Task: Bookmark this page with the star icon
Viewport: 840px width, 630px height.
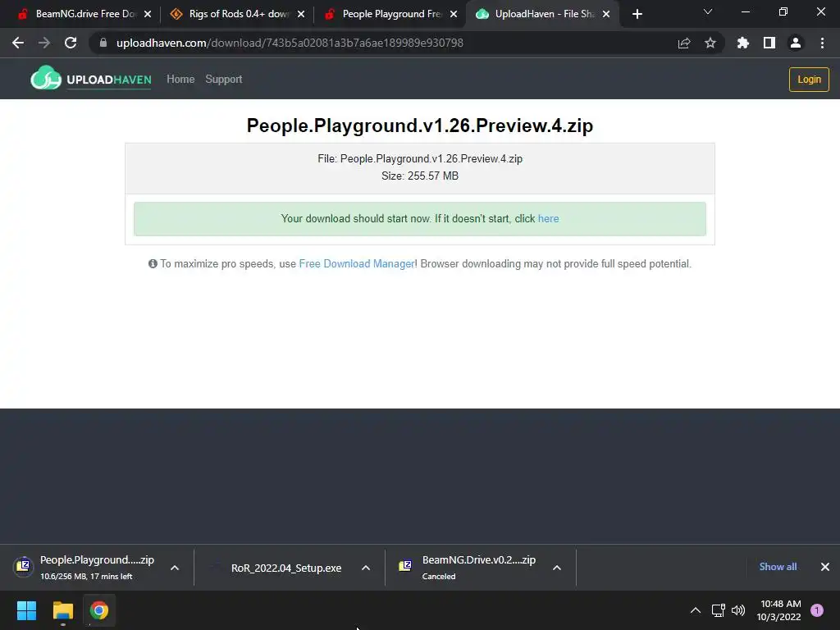Action: point(710,43)
